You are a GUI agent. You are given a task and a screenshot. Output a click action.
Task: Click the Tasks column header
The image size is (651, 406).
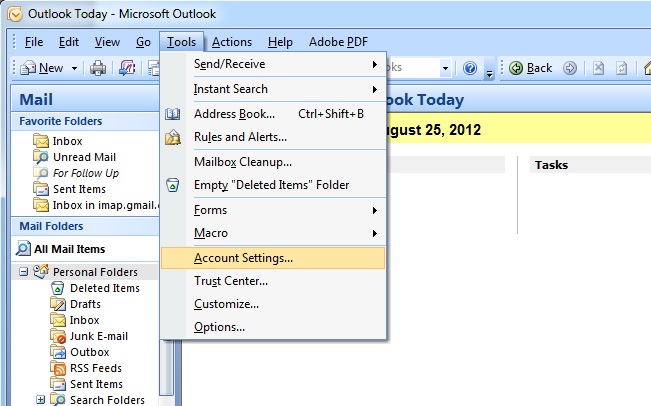point(551,165)
